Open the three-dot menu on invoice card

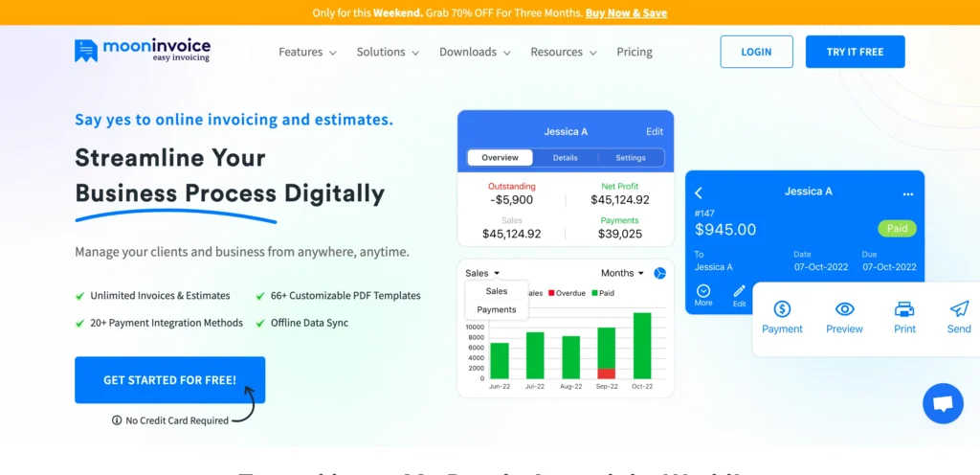[908, 194]
